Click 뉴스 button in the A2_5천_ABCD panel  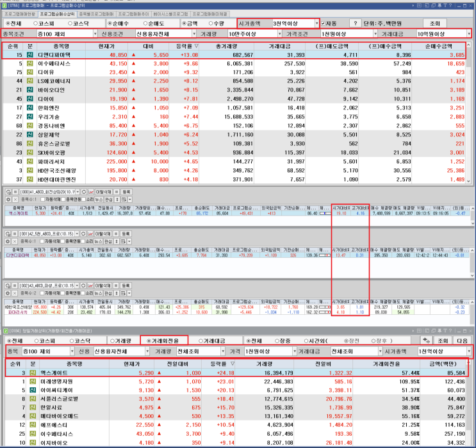(98, 241)
